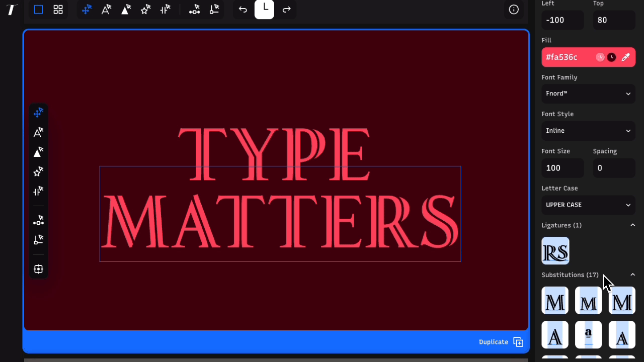Apply the third A substitution glyph
Screen dimensions: 644x362
[x=622, y=335]
